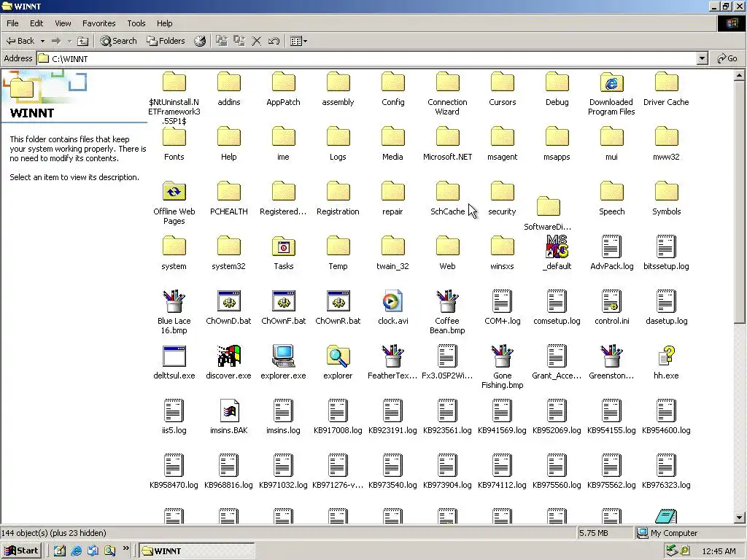Image resolution: width=747 pixels, height=560 pixels.
Task: Open the View menu
Action: pyautogui.click(x=63, y=23)
